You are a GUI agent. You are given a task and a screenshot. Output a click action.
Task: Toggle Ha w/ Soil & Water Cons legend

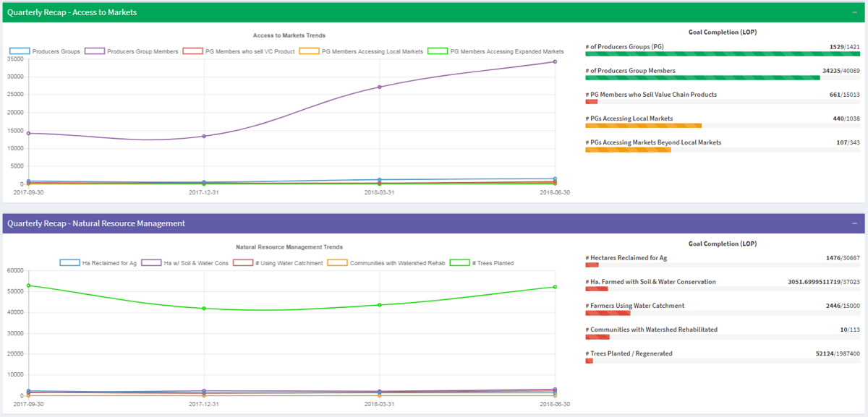pyautogui.click(x=185, y=263)
